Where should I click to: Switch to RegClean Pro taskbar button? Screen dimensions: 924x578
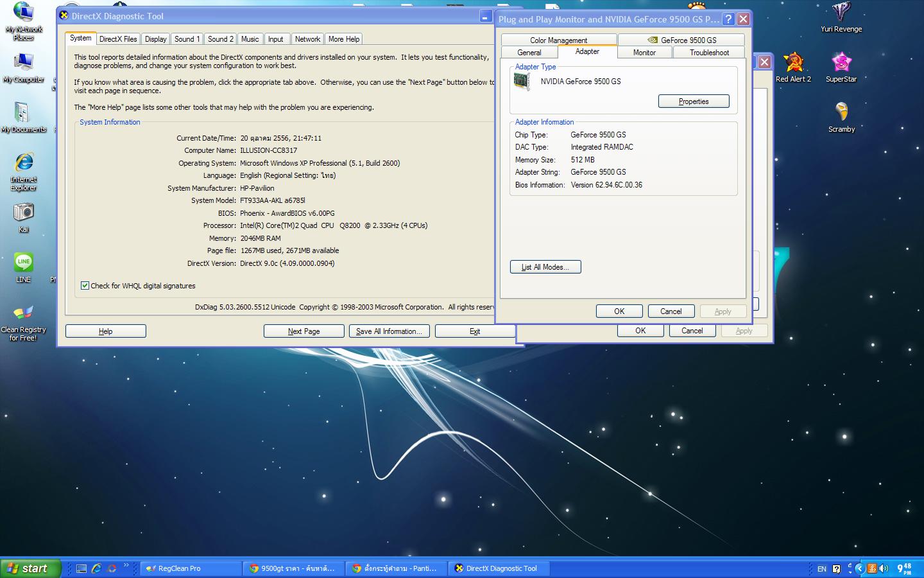(191, 568)
